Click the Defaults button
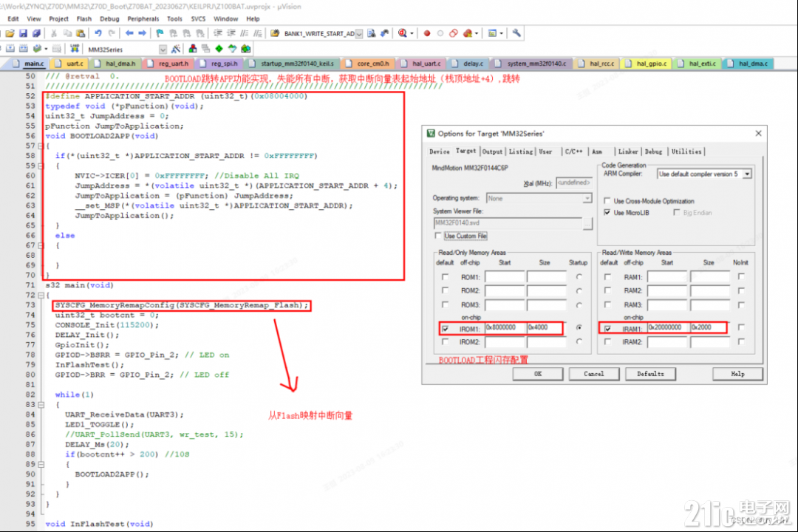Viewport: 798px width, 532px height. (x=650, y=374)
